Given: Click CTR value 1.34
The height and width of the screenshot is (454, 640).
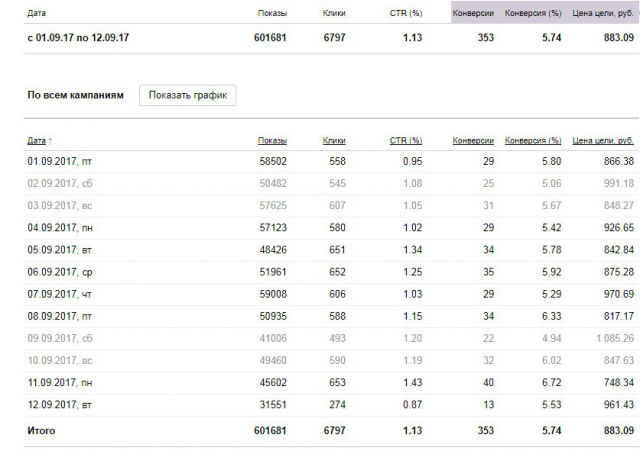Looking at the screenshot, I should click(x=412, y=249).
